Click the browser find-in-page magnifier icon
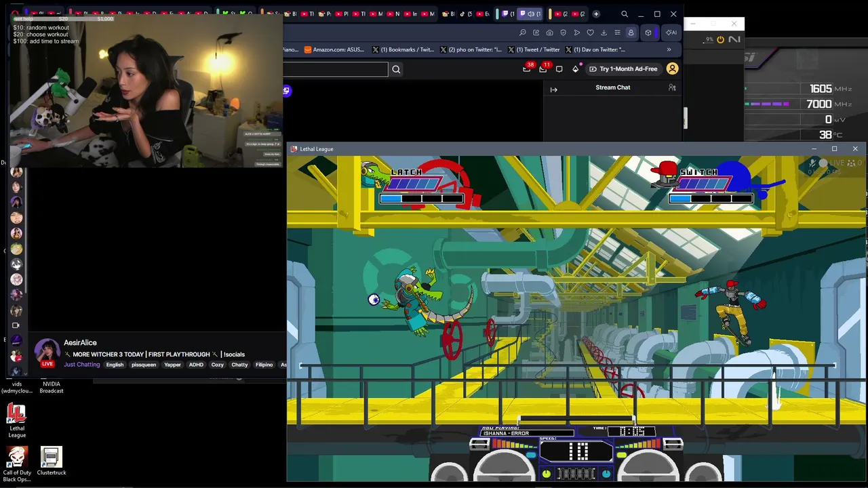Image resolution: width=868 pixels, height=488 pixels. (x=523, y=33)
